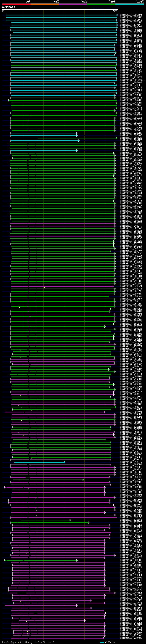
Task: Select label UniRef100_Q01P21
Action: pyautogui.click(x=131, y=50)
